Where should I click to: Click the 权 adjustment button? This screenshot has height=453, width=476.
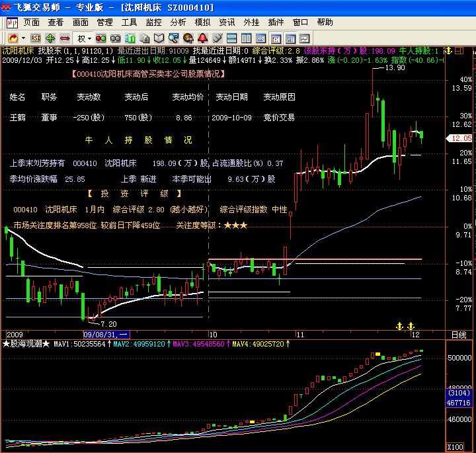[81, 38]
